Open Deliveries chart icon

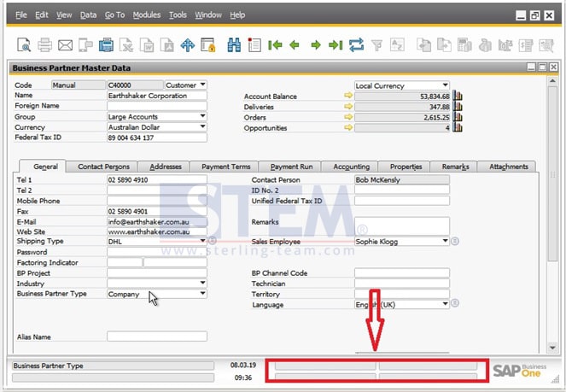point(458,107)
